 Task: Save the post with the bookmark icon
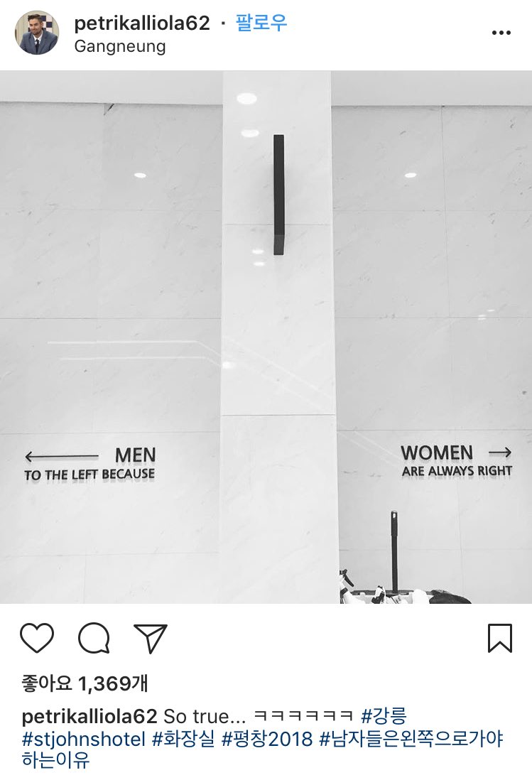pyautogui.click(x=500, y=638)
